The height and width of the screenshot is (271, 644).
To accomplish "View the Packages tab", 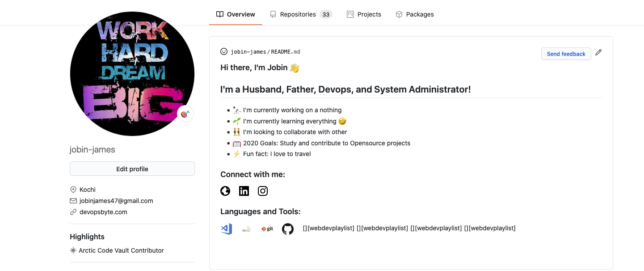I will click(414, 14).
